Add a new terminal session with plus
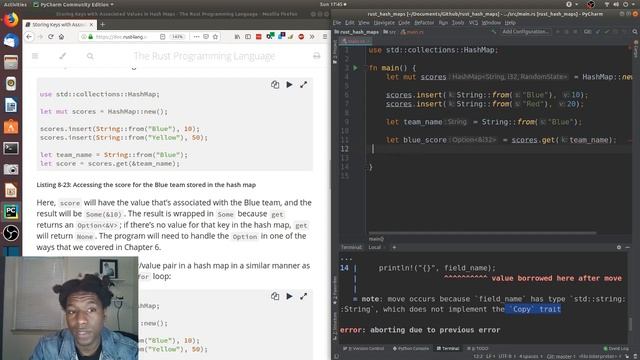 [394, 247]
